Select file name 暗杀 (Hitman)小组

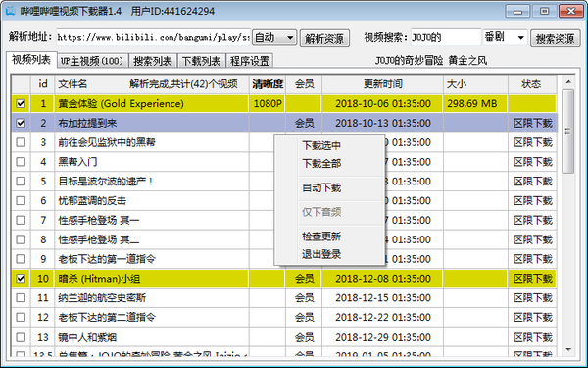pyautogui.click(x=99, y=279)
